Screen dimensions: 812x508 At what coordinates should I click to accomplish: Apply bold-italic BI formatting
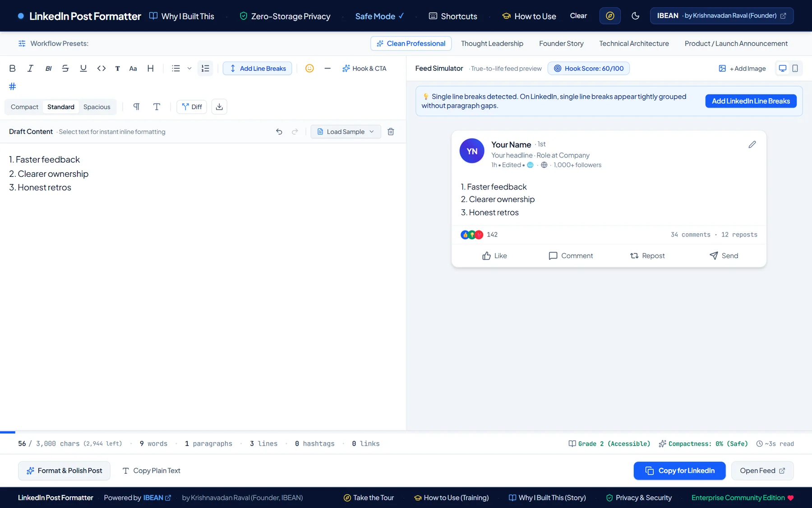click(x=48, y=69)
